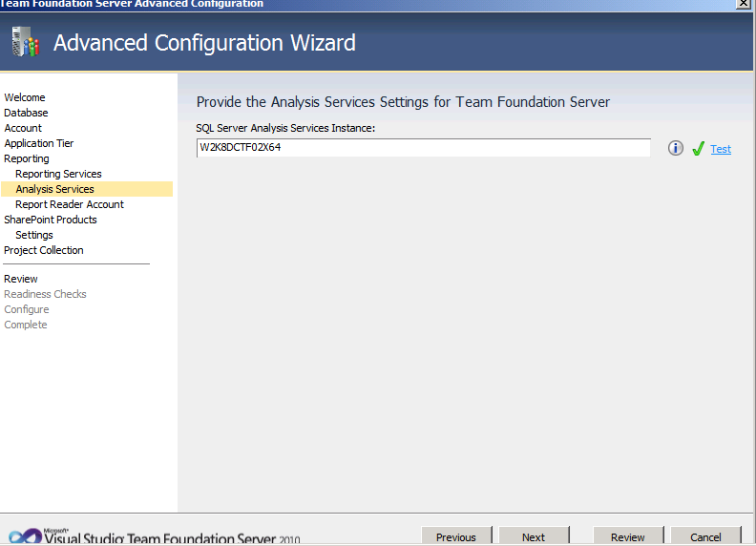Select the Report Reader Account step
The image size is (756, 546).
(70, 204)
